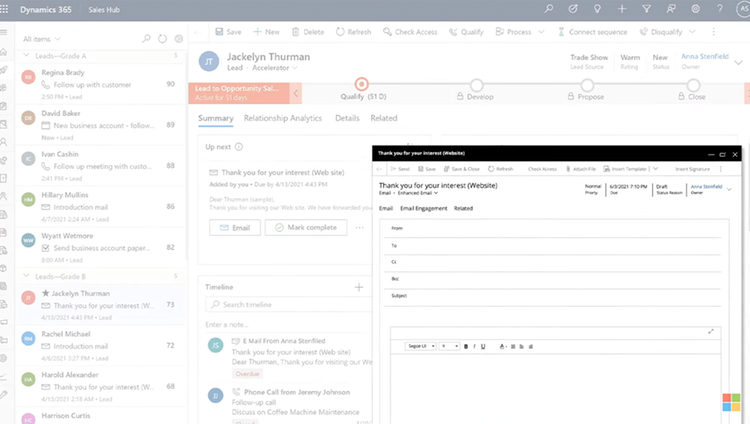Open the All items filter dropdown
The image size is (750, 424).
pos(42,39)
